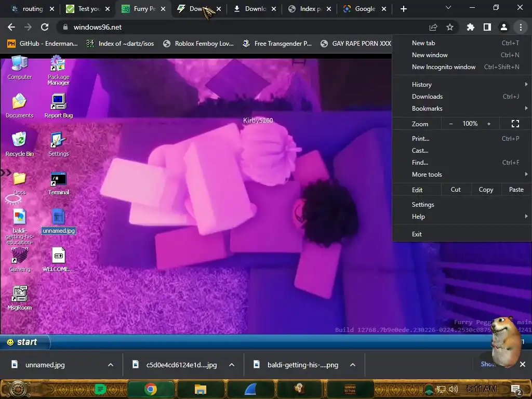532x399 pixels.
Task: Select Cast... in Chrome menu
Action: tap(462, 150)
